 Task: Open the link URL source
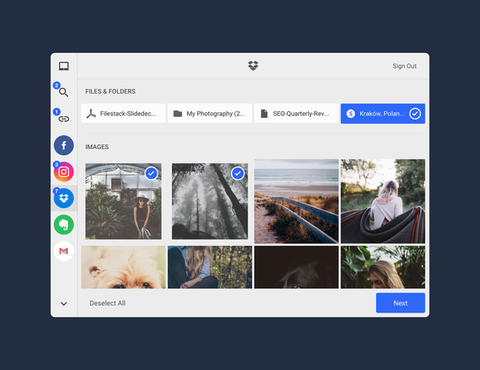click(x=64, y=119)
